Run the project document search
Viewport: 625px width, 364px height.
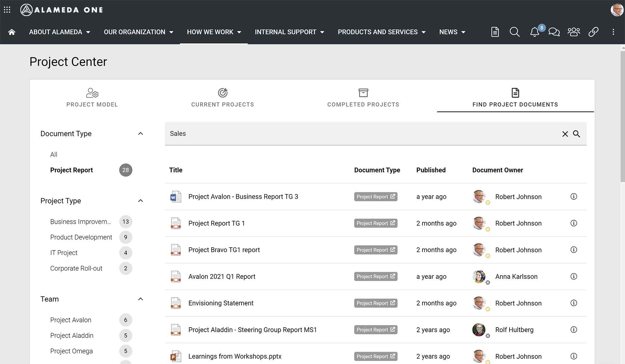576,134
